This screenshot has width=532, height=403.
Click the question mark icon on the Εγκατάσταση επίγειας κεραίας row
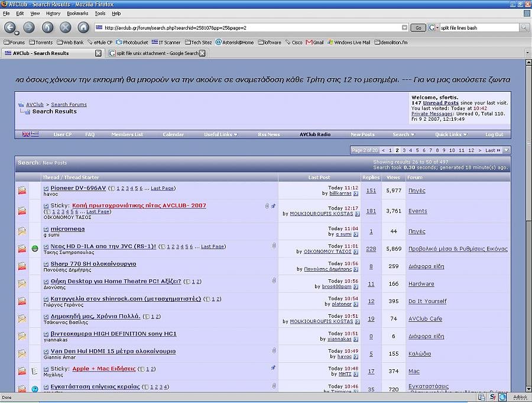tap(35, 389)
